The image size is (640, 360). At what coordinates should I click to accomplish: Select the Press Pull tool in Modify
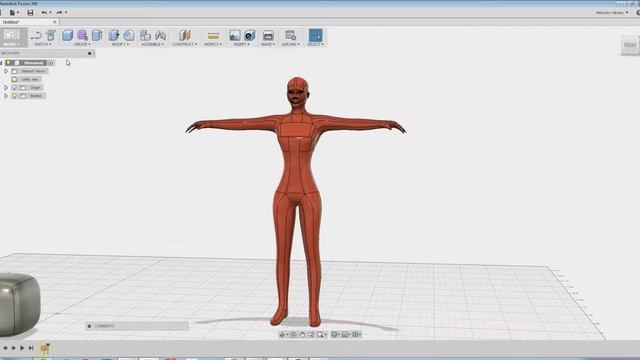(114, 35)
